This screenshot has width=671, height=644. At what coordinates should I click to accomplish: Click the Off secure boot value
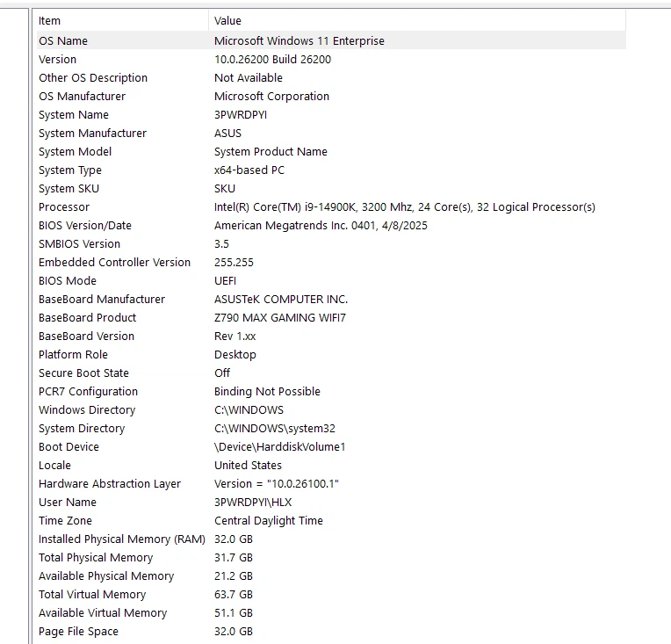click(222, 373)
